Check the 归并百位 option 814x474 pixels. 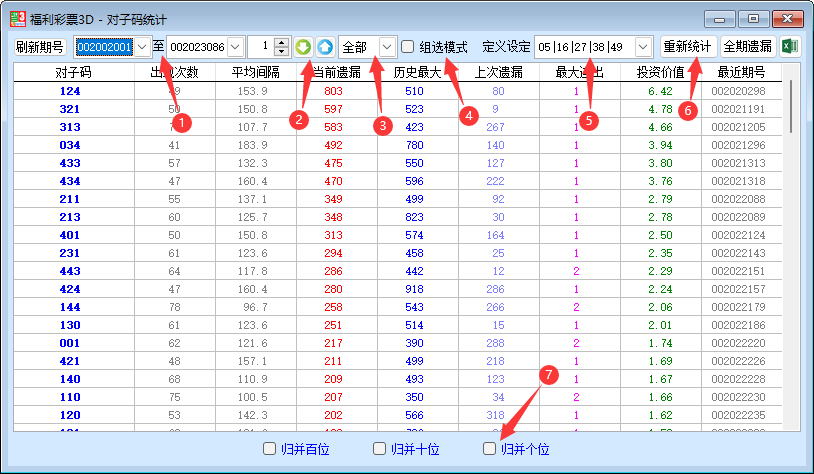click(x=269, y=449)
